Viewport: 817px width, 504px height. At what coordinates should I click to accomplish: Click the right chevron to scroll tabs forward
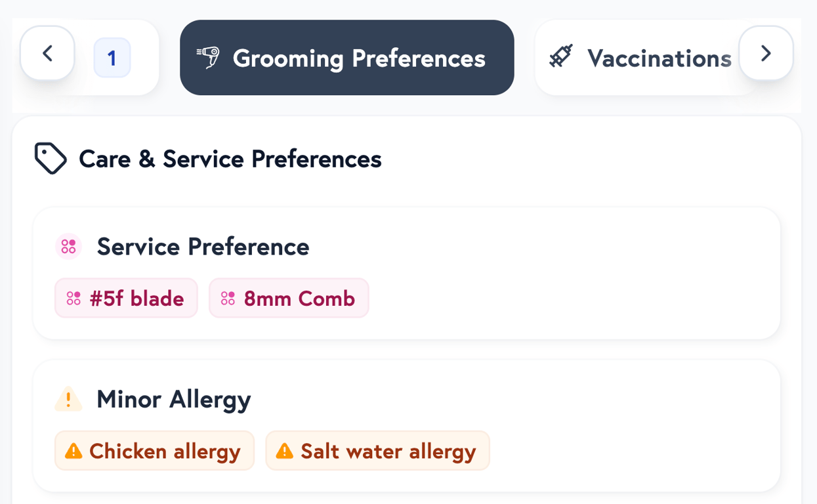[x=766, y=53]
